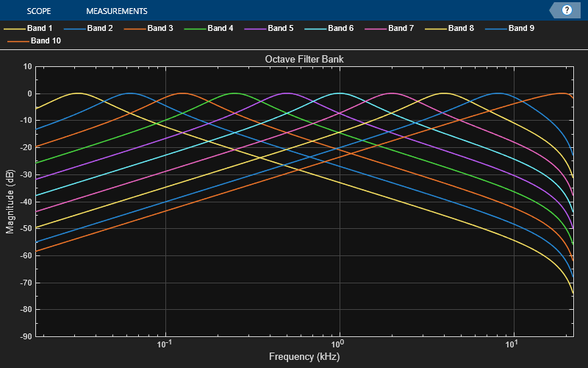Switch to the SCOPE tab
588x368 pixels.
tap(40, 11)
